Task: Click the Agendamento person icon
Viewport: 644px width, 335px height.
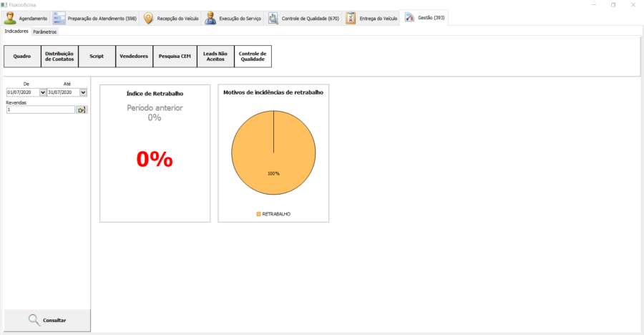Action: click(x=10, y=18)
